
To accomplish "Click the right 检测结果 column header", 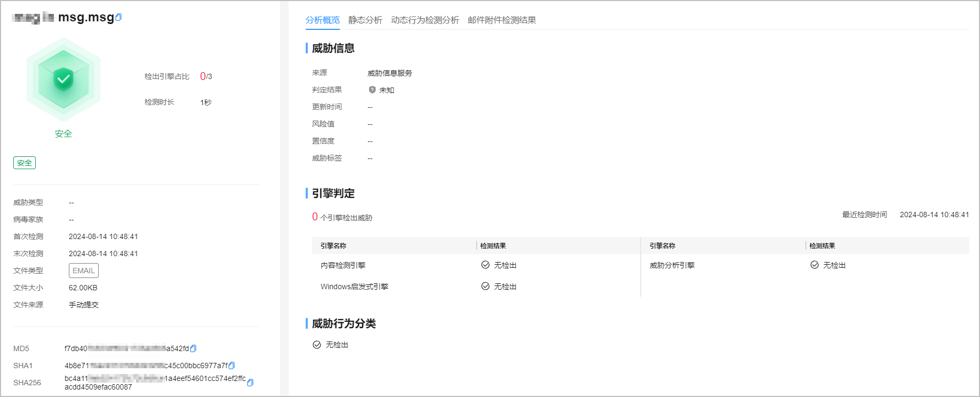I will point(822,246).
